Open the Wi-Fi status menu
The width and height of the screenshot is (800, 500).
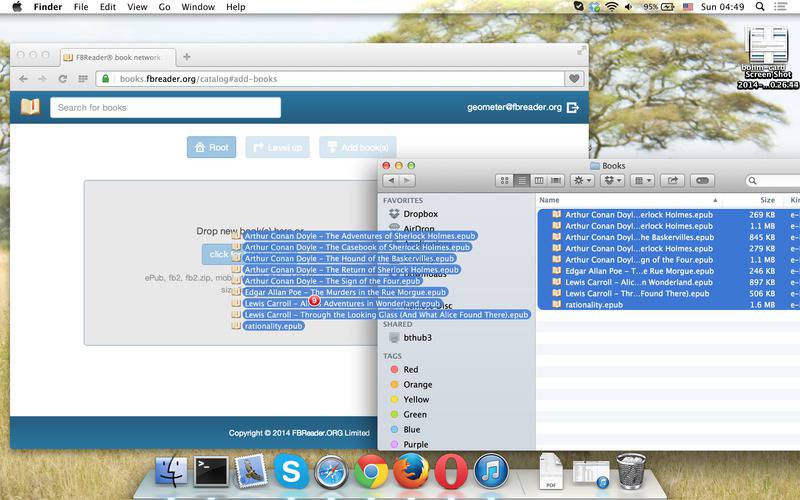click(611, 7)
